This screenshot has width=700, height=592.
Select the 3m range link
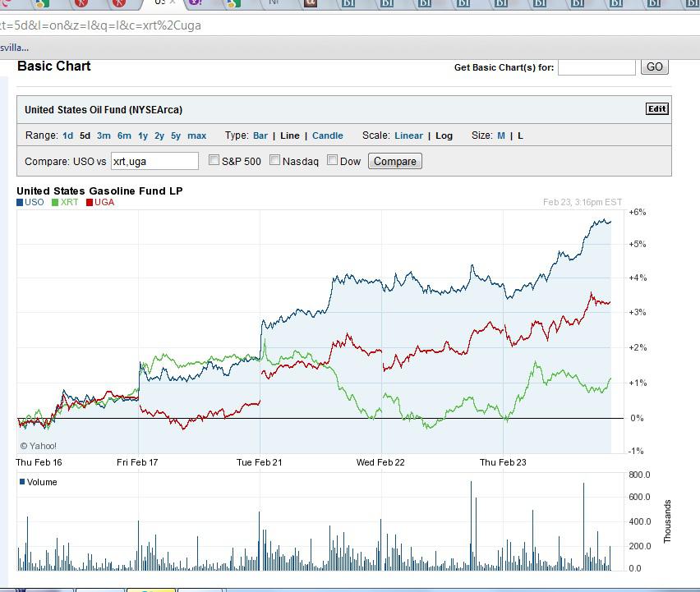point(104,135)
